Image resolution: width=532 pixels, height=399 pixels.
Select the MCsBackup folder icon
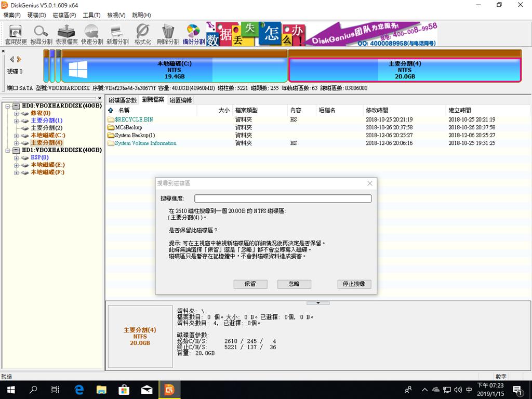click(111, 127)
